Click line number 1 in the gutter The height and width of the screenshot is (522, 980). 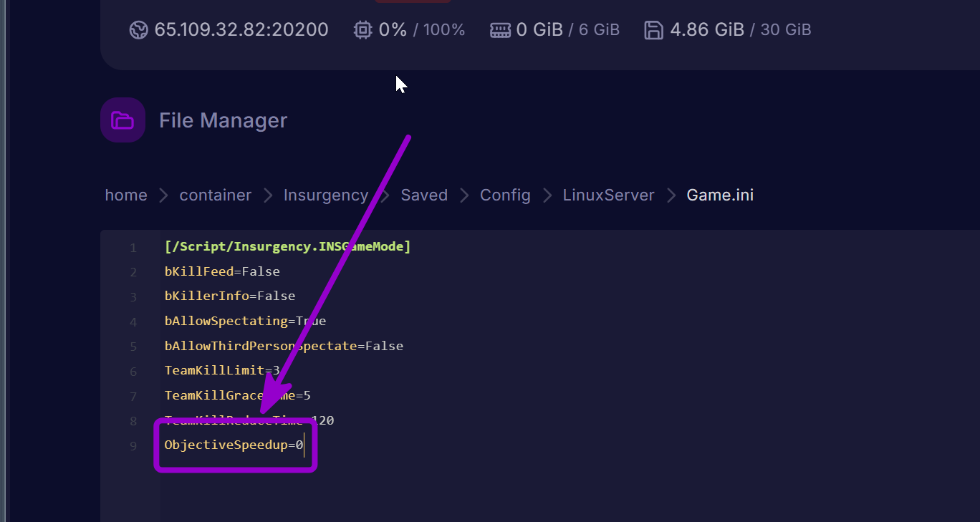133,248
